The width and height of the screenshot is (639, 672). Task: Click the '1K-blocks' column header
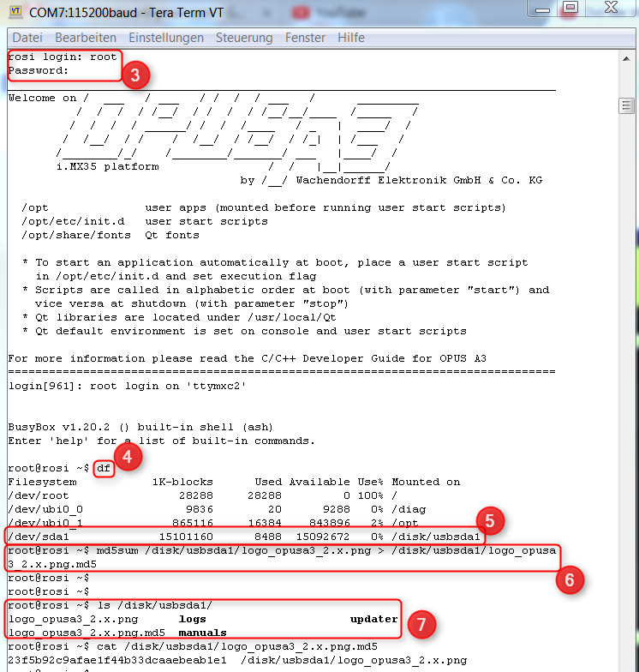pyautogui.click(x=182, y=482)
